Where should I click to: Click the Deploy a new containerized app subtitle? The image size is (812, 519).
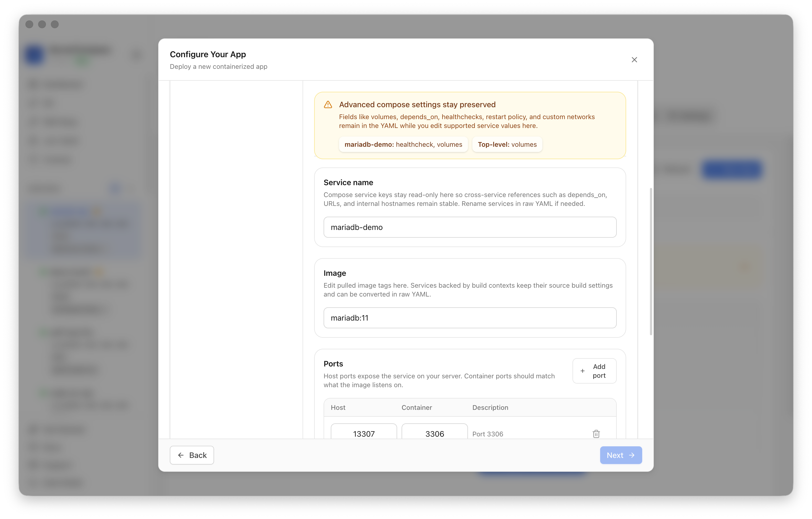[x=218, y=66]
